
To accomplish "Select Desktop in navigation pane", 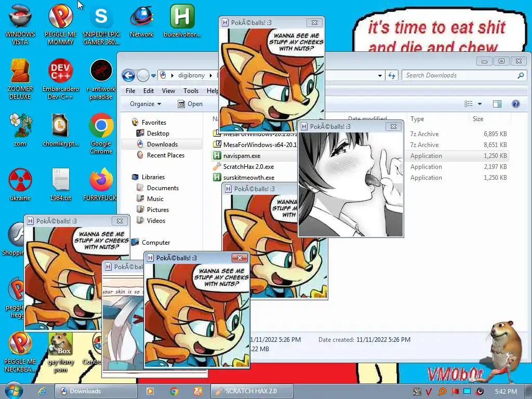I will tap(158, 134).
